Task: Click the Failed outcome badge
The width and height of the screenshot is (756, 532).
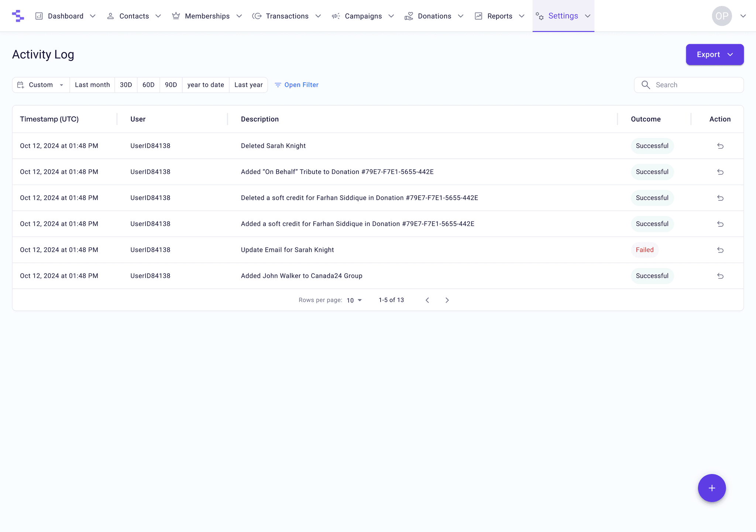Action: pyautogui.click(x=645, y=250)
